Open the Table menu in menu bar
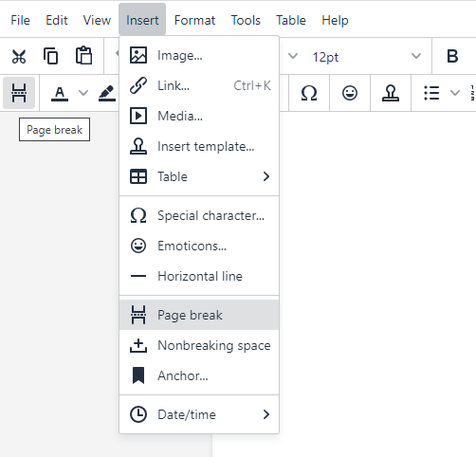This screenshot has height=457, width=476. click(291, 20)
